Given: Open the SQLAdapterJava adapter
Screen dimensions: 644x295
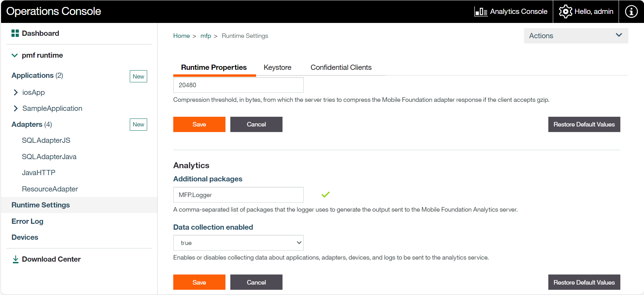Looking at the screenshot, I should click(49, 157).
